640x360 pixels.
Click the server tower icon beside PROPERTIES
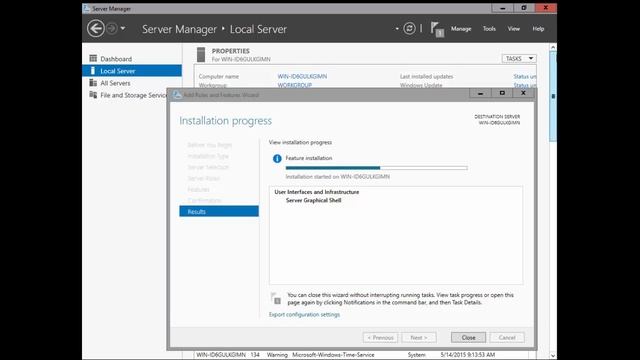click(x=201, y=55)
